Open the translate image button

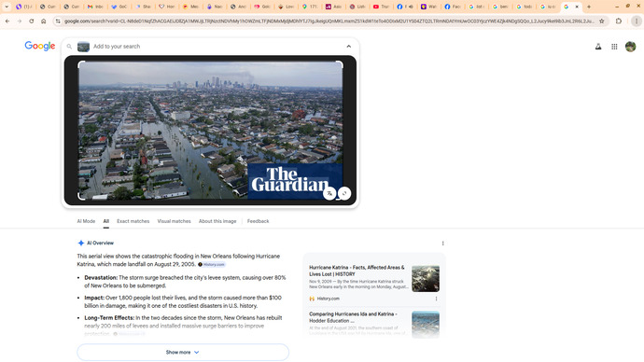click(329, 193)
